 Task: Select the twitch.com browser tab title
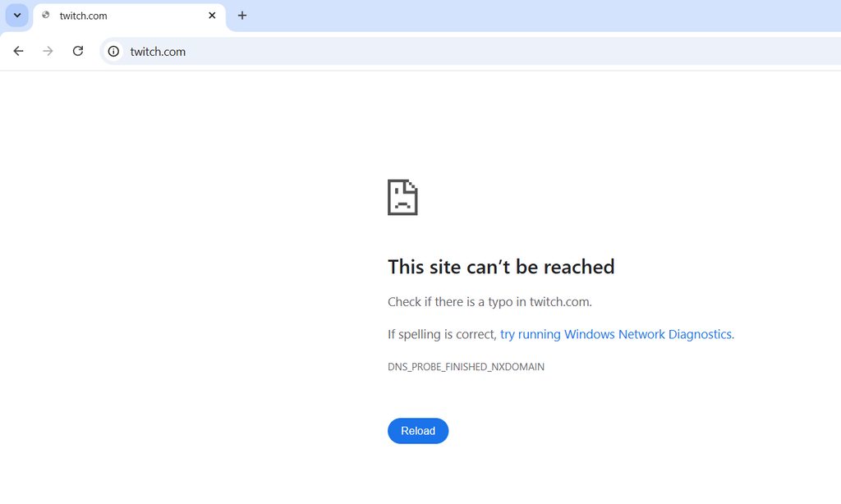(83, 16)
